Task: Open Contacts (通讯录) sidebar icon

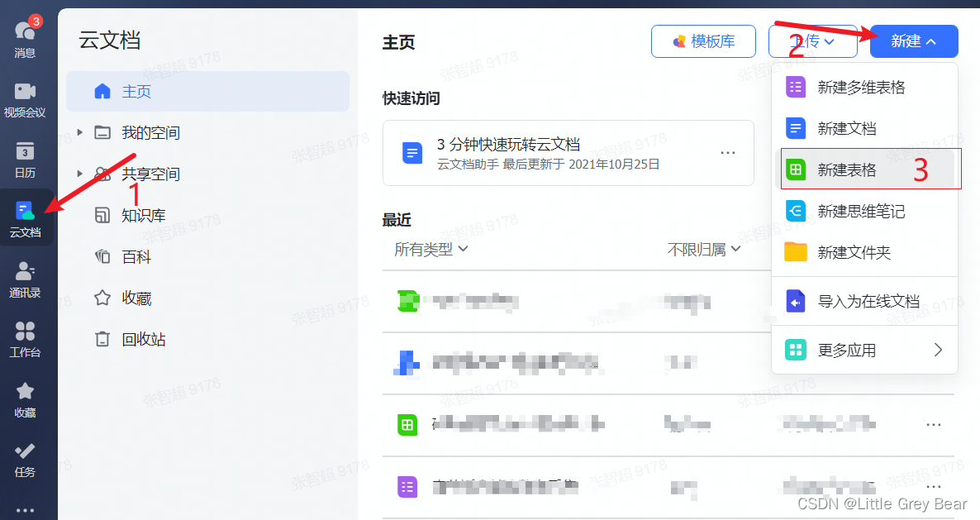Action: coord(25,280)
